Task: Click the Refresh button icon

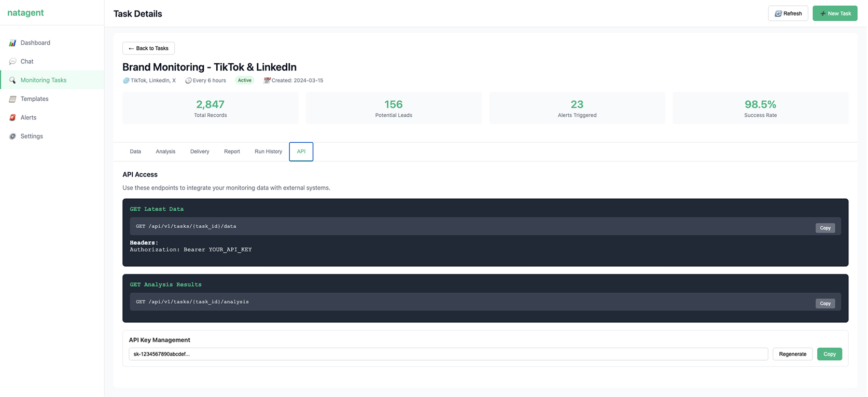Action: 778,13
